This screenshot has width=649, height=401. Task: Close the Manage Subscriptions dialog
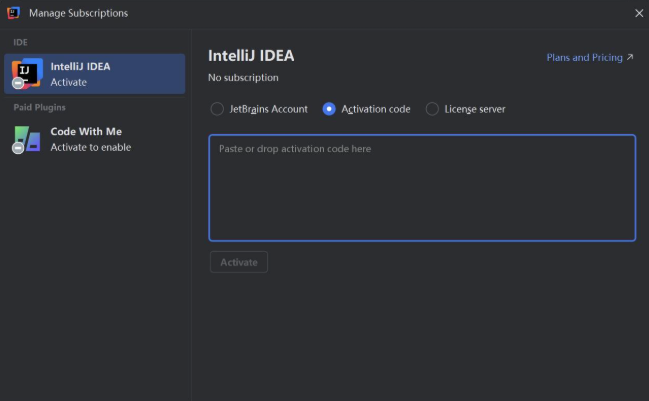click(638, 13)
